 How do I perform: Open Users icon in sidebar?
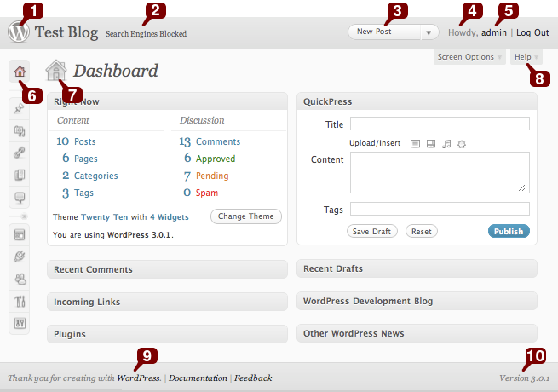[x=20, y=280]
